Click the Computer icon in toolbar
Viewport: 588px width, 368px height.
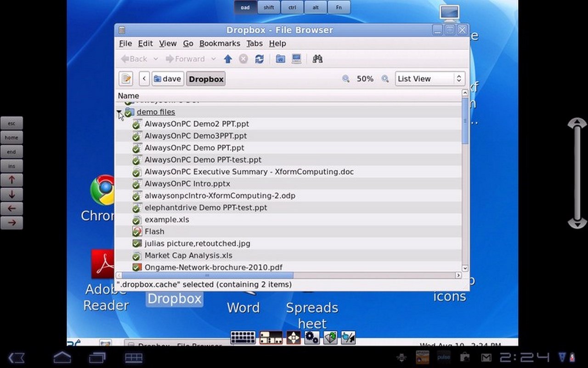pos(297,59)
